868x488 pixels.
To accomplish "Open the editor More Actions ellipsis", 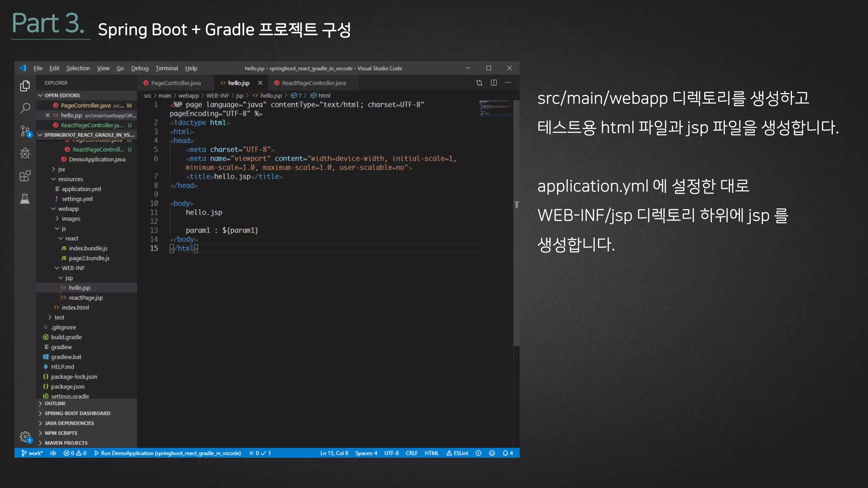I will tap(508, 83).
